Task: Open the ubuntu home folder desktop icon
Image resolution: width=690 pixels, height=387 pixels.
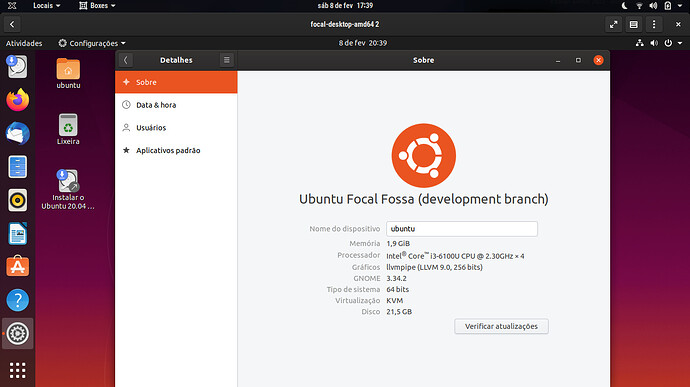Action: click(68, 73)
